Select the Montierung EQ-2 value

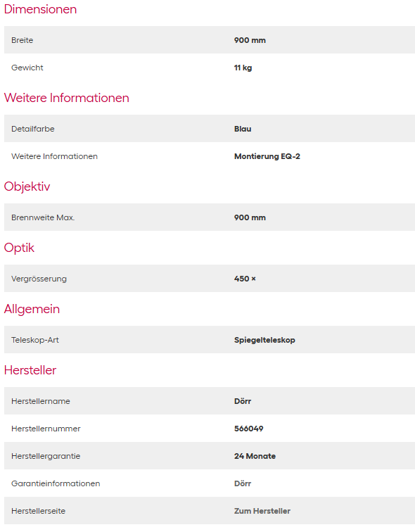[267, 156]
